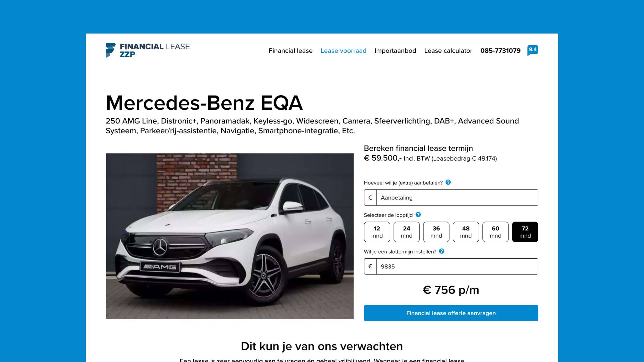Select the 12 mnd looptijd option
This screenshot has width=644, height=362.
(377, 232)
